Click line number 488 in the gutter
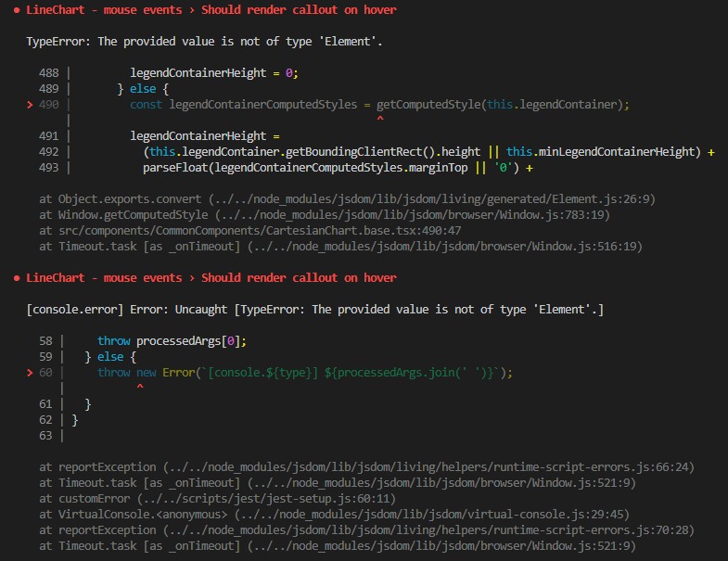 pyautogui.click(x=49, y=73)
